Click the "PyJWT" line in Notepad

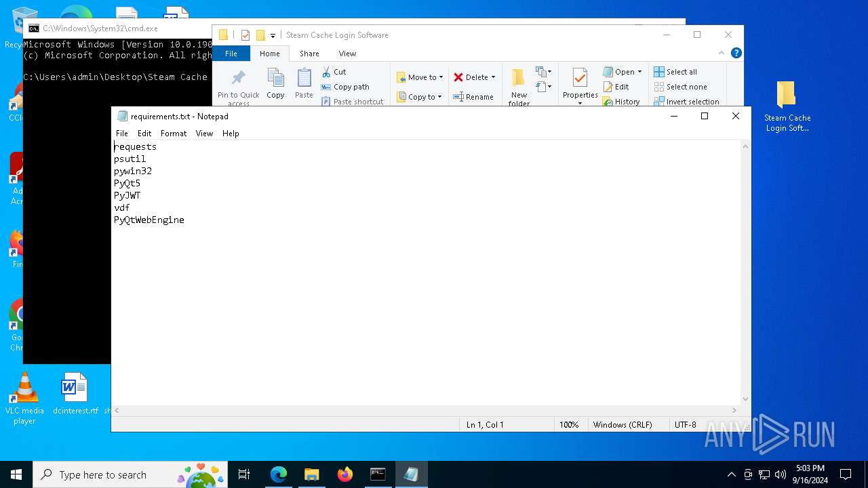click(127, 195)
